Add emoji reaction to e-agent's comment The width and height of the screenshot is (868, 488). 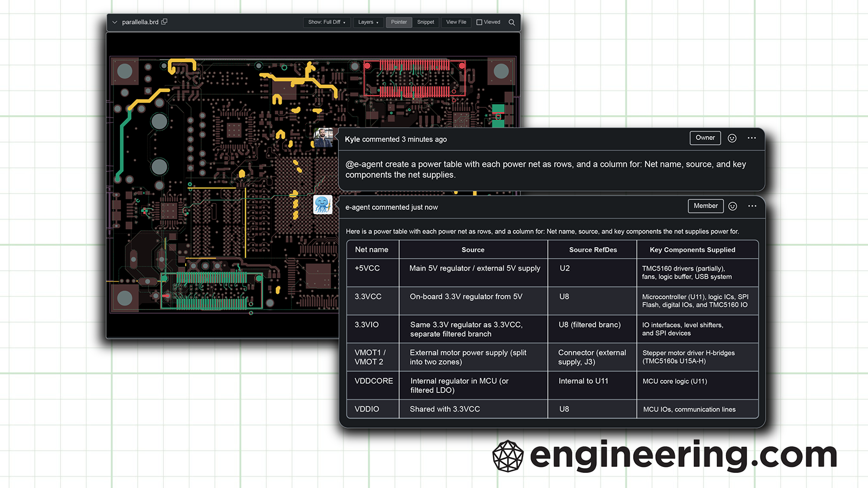tap(732, 206)
